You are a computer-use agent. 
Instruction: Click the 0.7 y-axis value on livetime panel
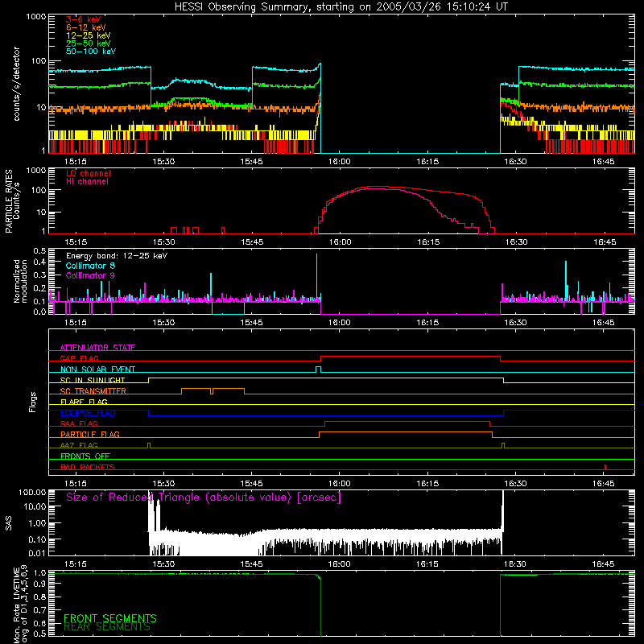39,610
